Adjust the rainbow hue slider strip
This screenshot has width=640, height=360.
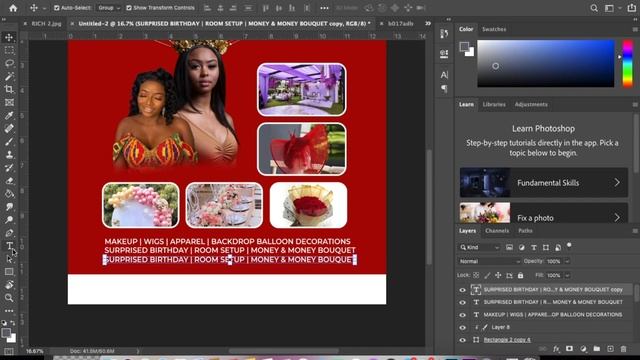627,63
